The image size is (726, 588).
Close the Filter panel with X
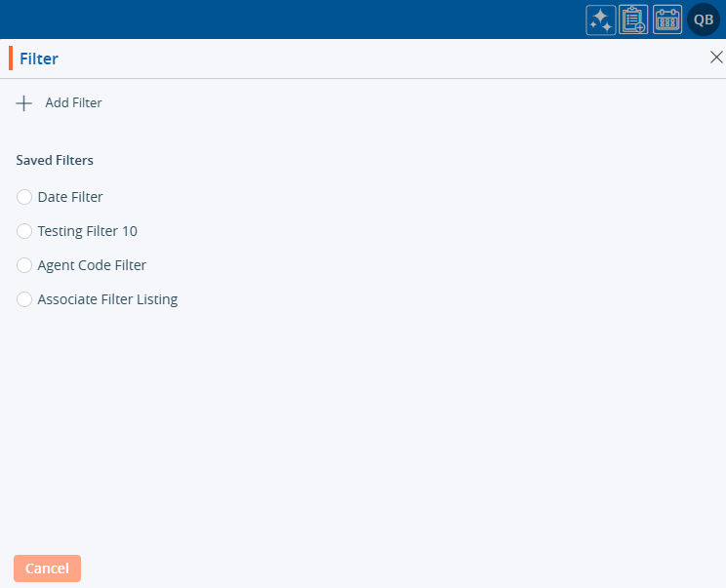[x=715, y=58]
